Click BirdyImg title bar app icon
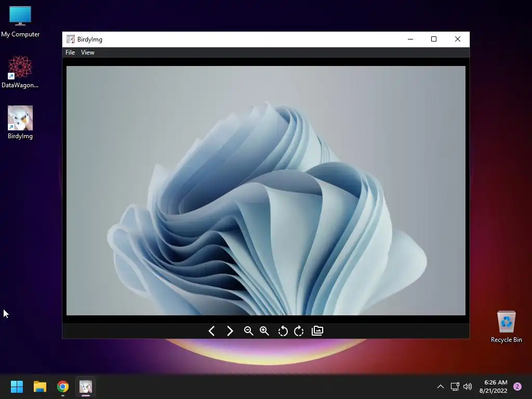 tap(71, 39)
